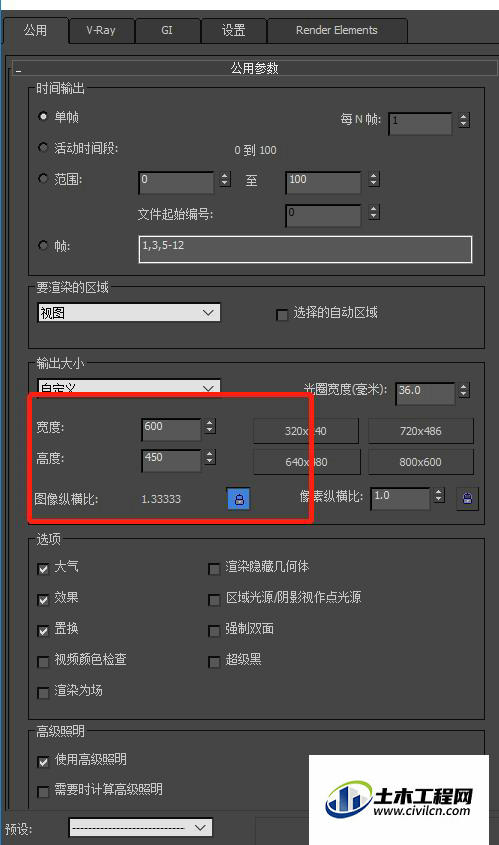Click the range end field showing 100
Screen dimensions: 499x845
click(x=323, y=182)
